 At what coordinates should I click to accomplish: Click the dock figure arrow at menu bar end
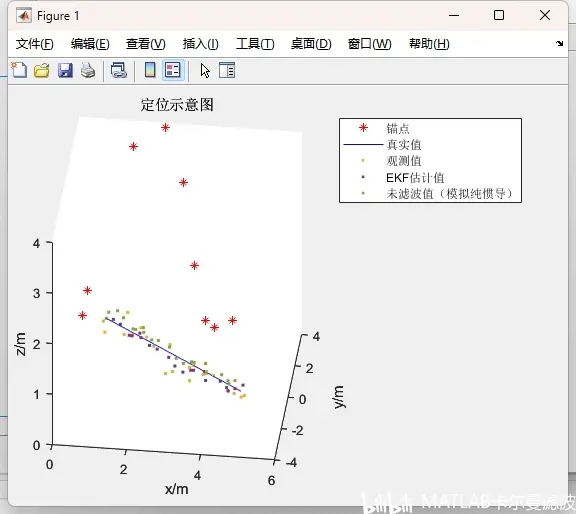point(559,43)
